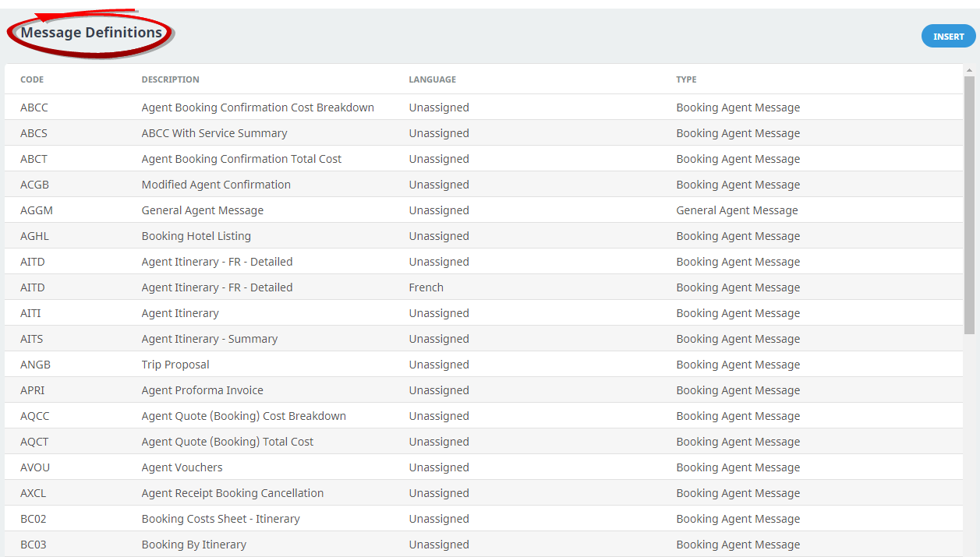Open Agent Receipt Booking Cancellation row
Screen dimensions: 980x557
pos(232,493)
